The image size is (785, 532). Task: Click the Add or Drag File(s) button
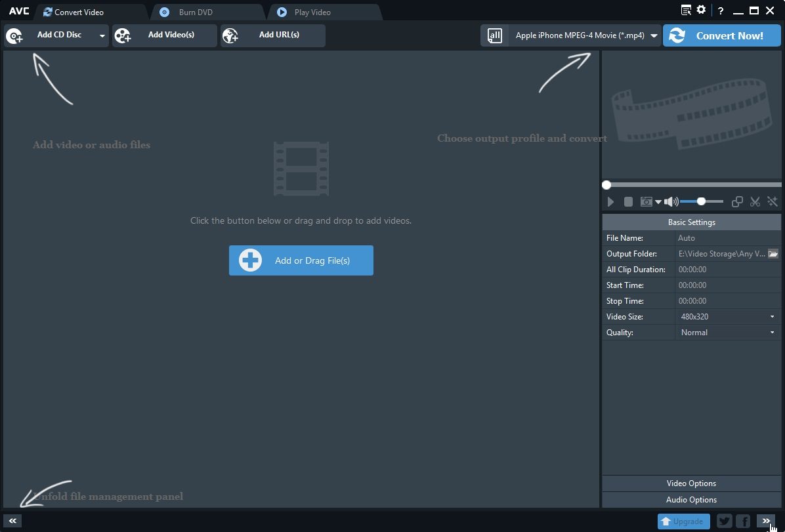click(x=301, y=260)
